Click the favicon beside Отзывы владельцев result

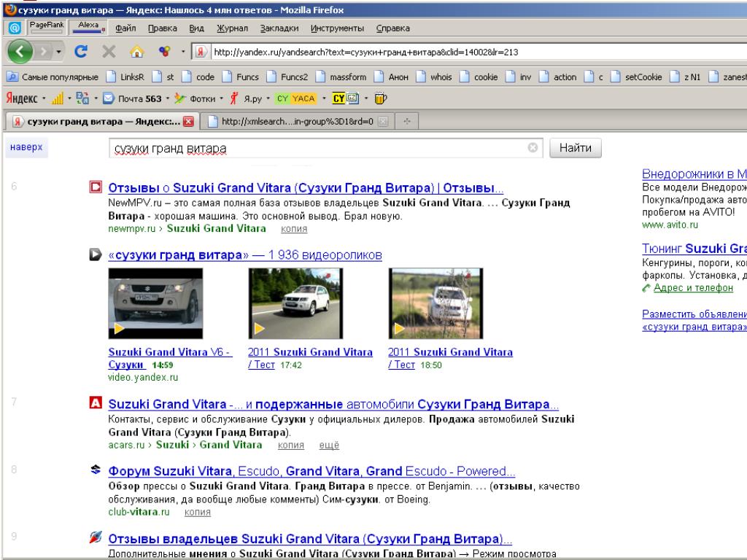coord(96,537)
